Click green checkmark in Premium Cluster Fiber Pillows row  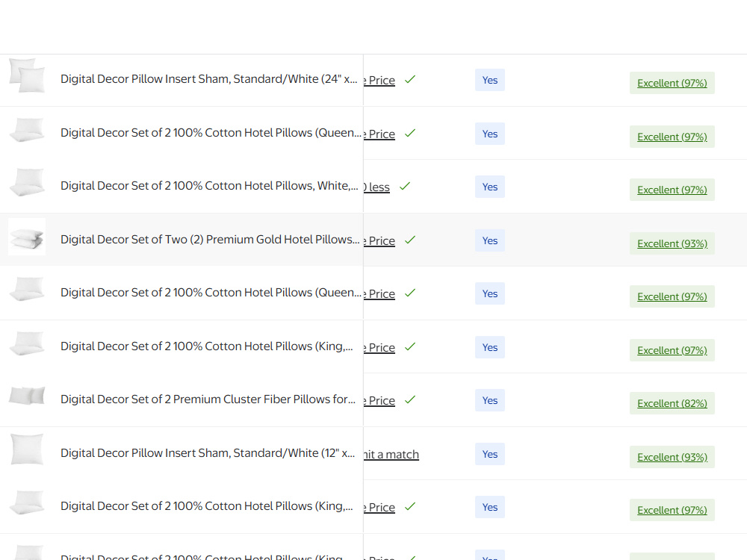409,400
